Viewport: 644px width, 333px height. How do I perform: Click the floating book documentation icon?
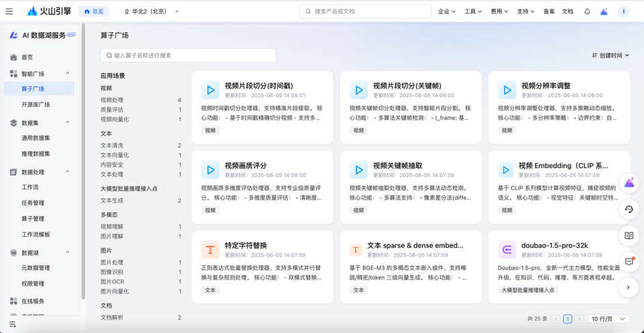tap(629, 235)
